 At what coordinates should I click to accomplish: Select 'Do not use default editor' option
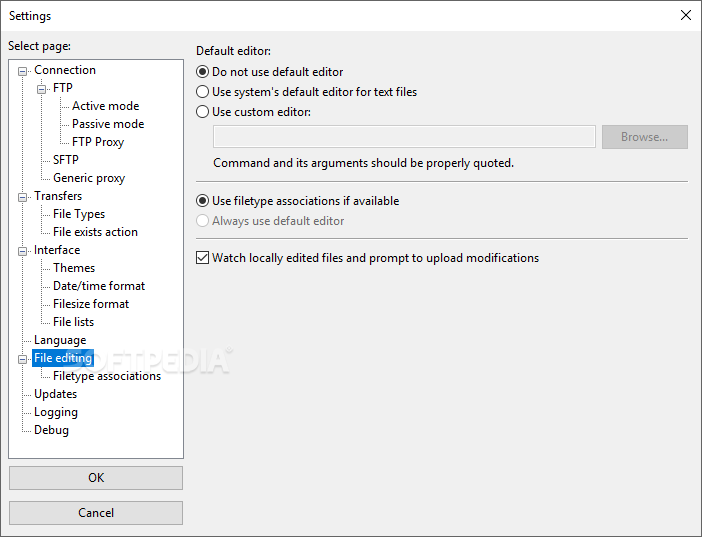point(202,72)
